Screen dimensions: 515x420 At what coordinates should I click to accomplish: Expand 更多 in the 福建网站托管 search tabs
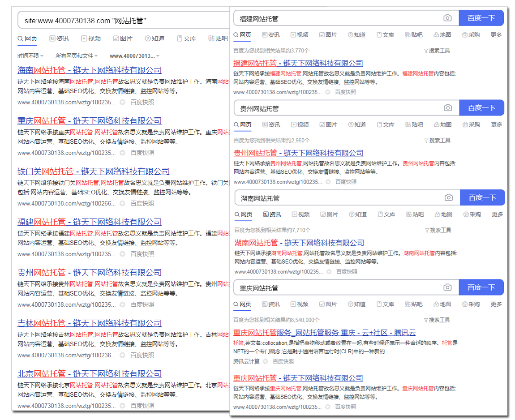(496, 35)
